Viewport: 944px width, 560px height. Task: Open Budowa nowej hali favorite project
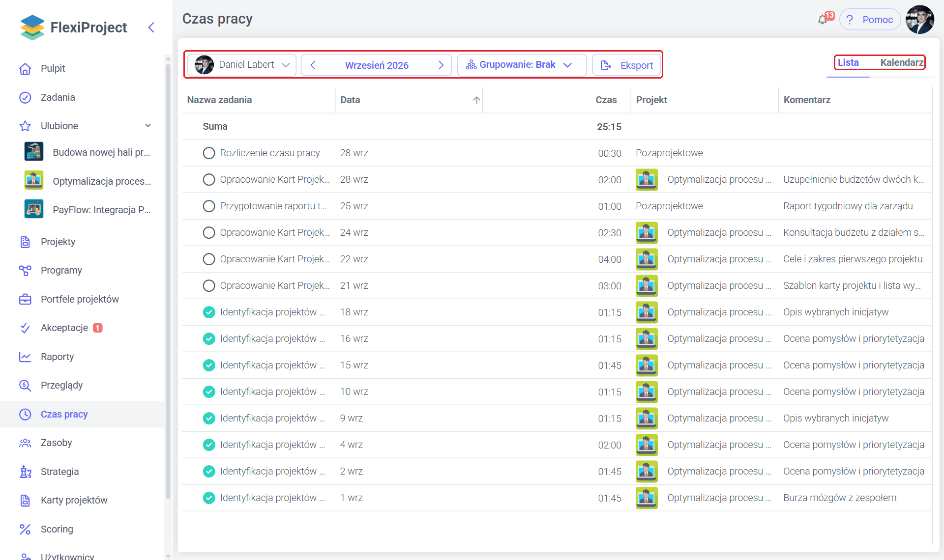click(x=88, y=152)
